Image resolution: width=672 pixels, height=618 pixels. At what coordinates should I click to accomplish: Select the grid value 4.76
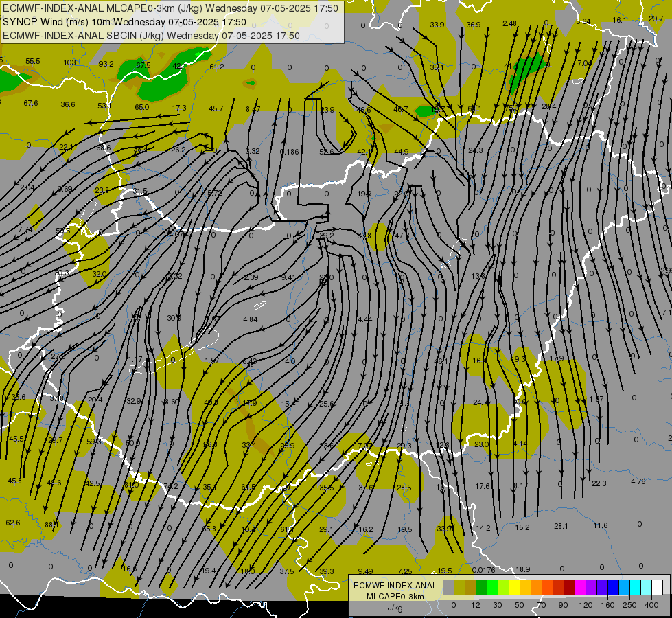click(x=638, y=481)
